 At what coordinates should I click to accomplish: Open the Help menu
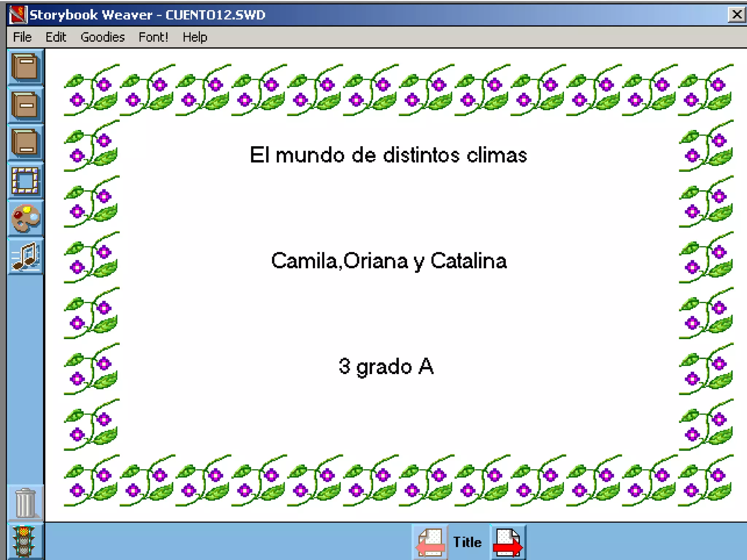pyautogui.click(x=195, y=37)
